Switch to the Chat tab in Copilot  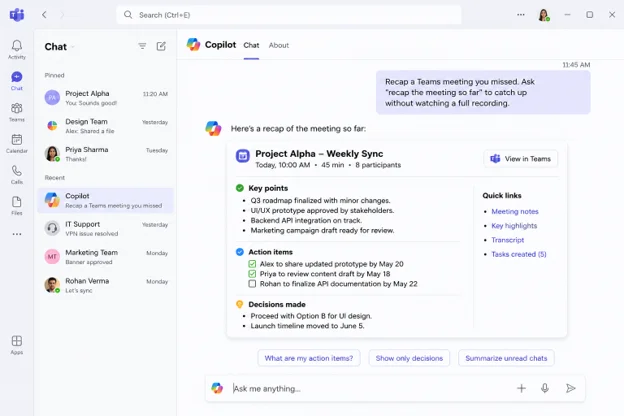251,45
